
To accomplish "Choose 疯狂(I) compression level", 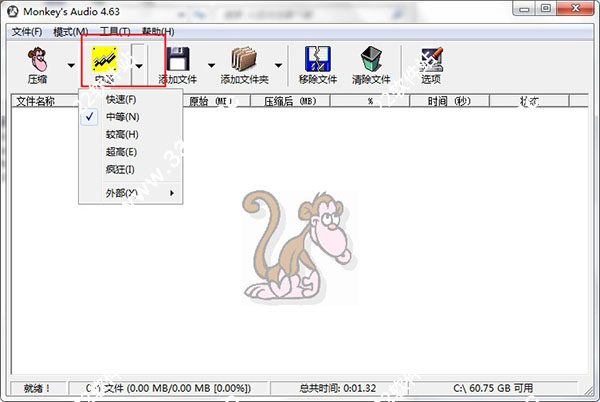I will (x=130, y=169).
